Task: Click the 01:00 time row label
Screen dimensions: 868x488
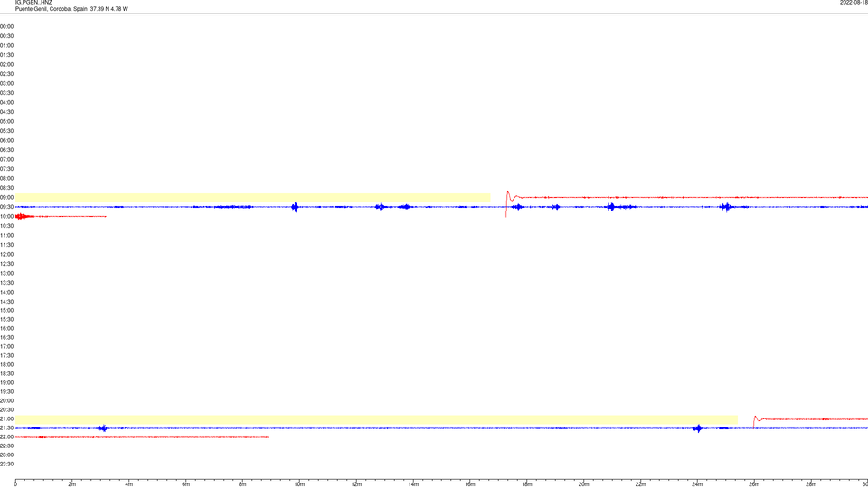Action: coord(6,46)
